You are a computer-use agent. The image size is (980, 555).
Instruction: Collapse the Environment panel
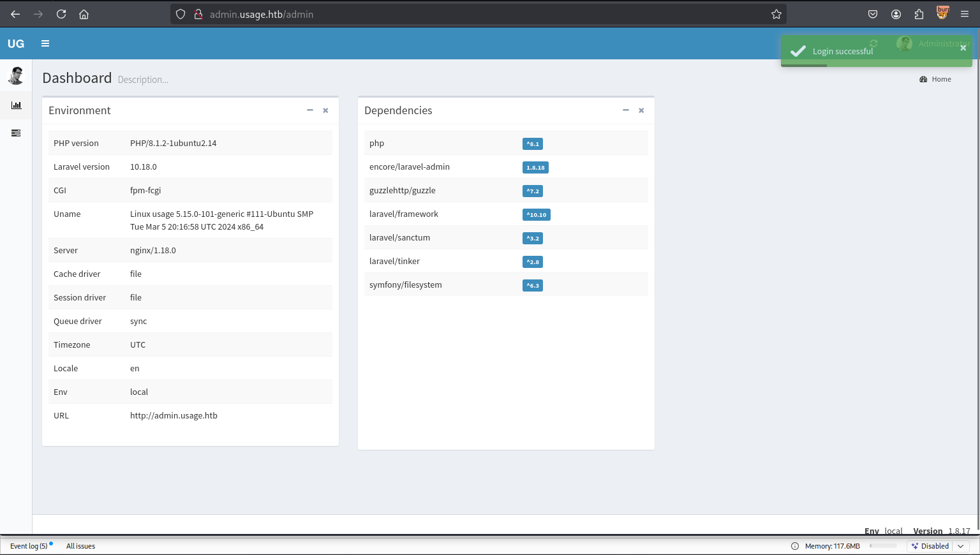(310, 110)
